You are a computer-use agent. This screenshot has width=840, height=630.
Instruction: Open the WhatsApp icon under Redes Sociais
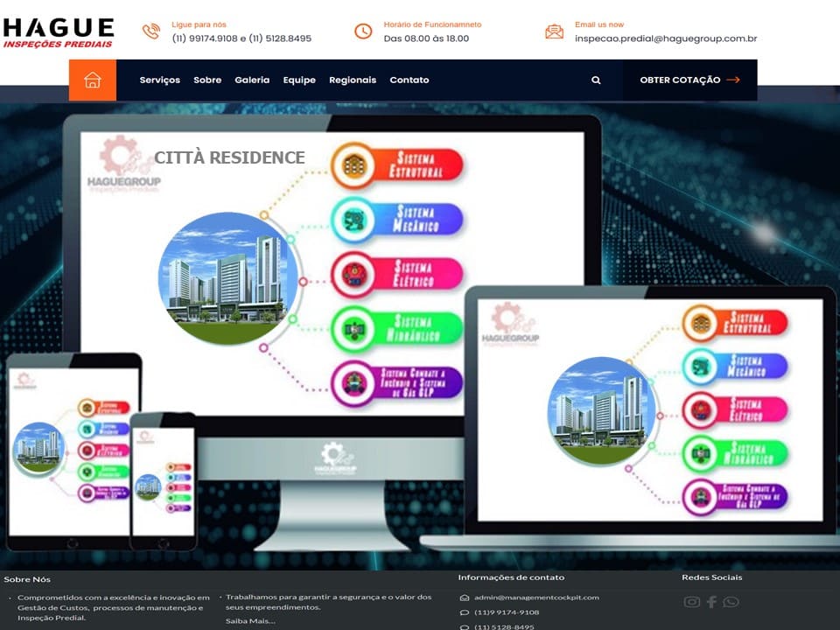[731, 602]
